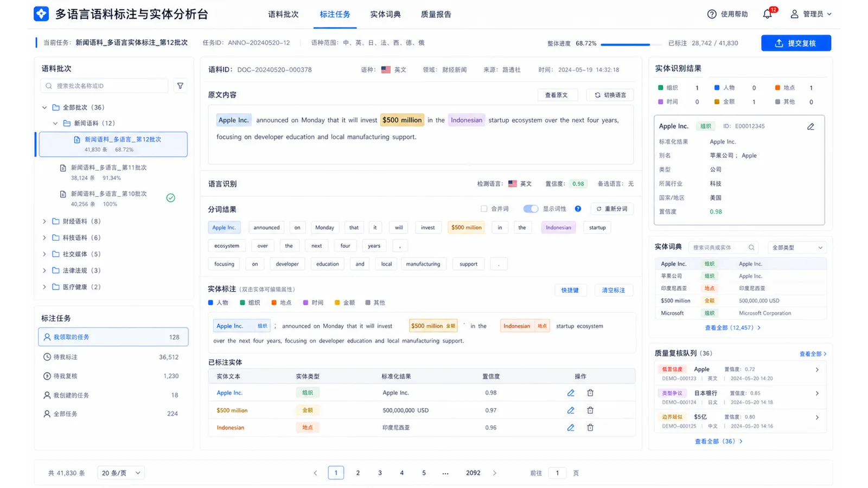Screen dimensions: 868x488
Task: Open the 日本银行 review item arrow
Action: coord(817,394)
